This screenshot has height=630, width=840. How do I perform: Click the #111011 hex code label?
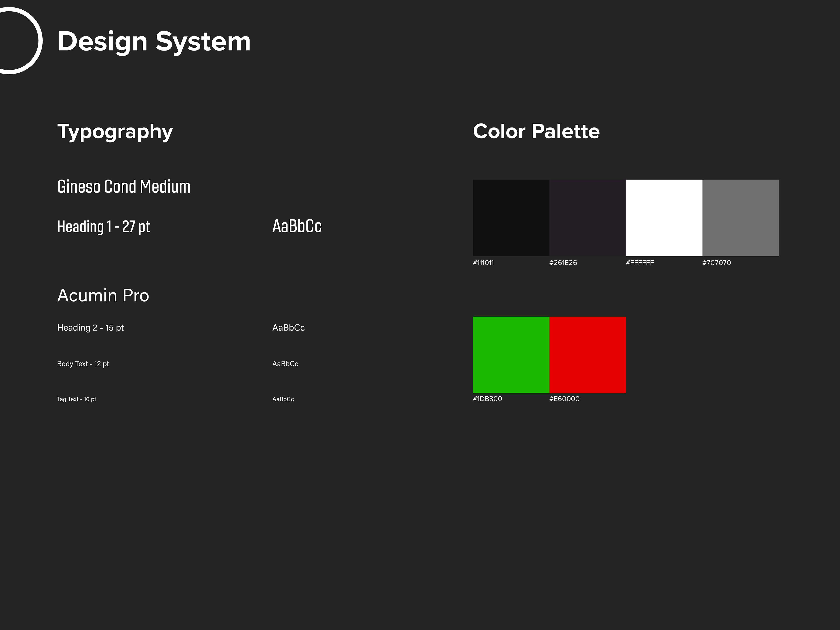click(x=483, y=263)
